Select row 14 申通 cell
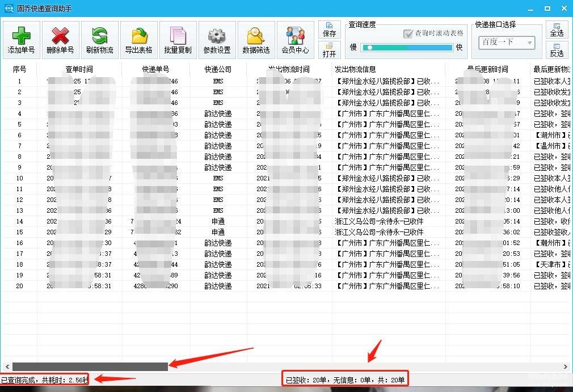The image size is (573, 392). tap(218, 221)
